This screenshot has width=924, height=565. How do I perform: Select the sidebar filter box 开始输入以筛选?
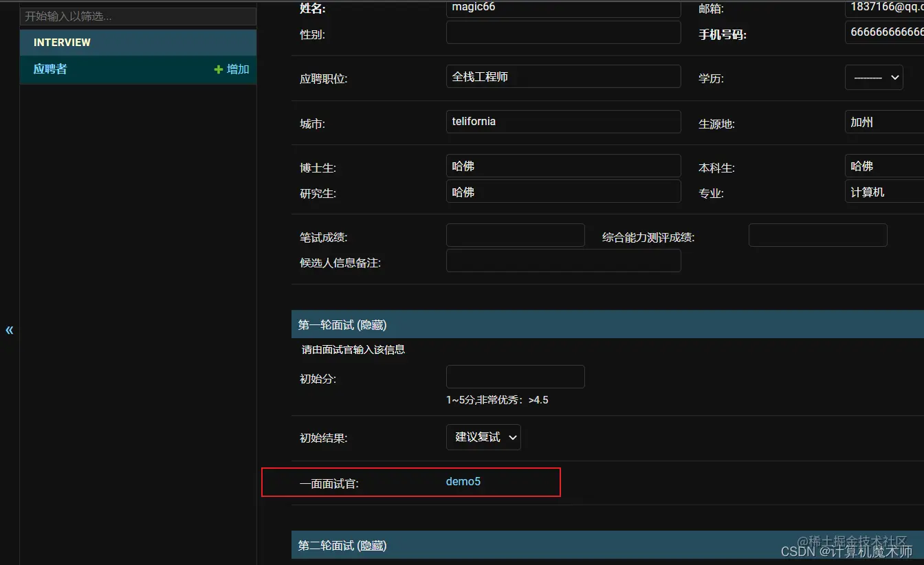(x=137, y=16)
